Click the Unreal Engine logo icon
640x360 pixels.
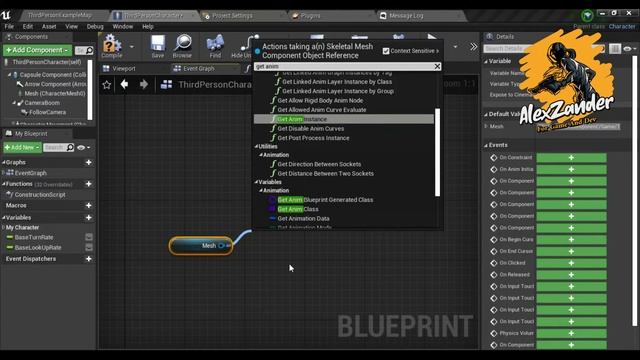click(x=6, y=16)
